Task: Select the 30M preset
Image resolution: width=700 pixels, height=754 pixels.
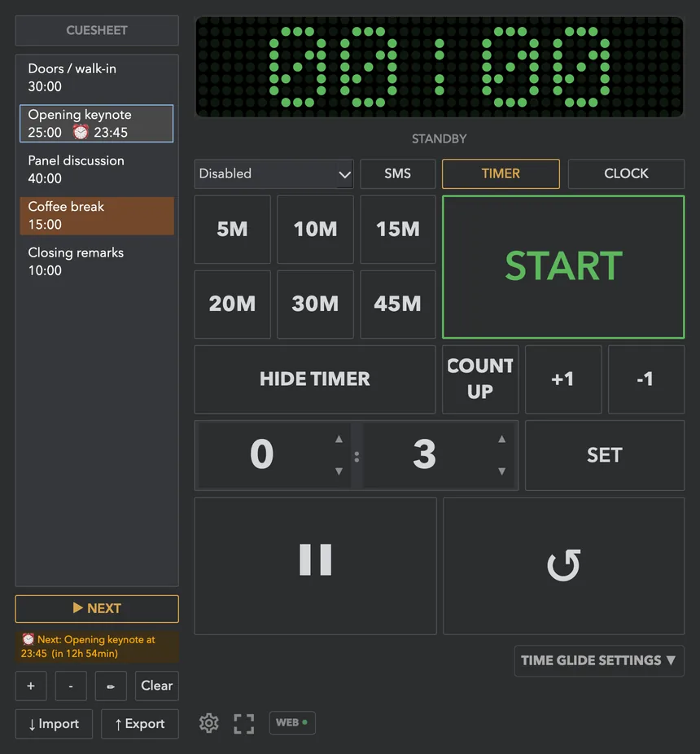Action: tap(315, 304)
